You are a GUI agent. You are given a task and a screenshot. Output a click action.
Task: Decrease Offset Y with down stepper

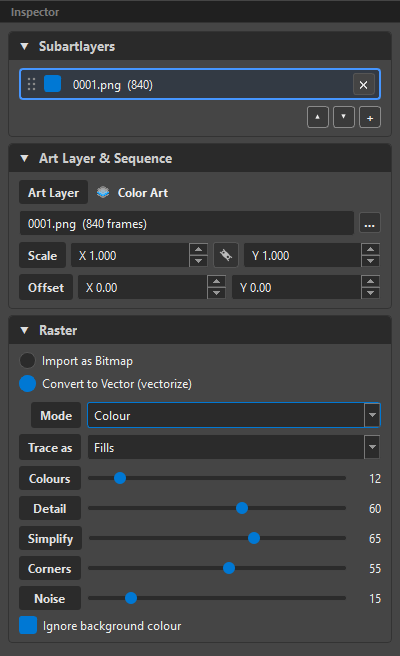pos(370,293)
